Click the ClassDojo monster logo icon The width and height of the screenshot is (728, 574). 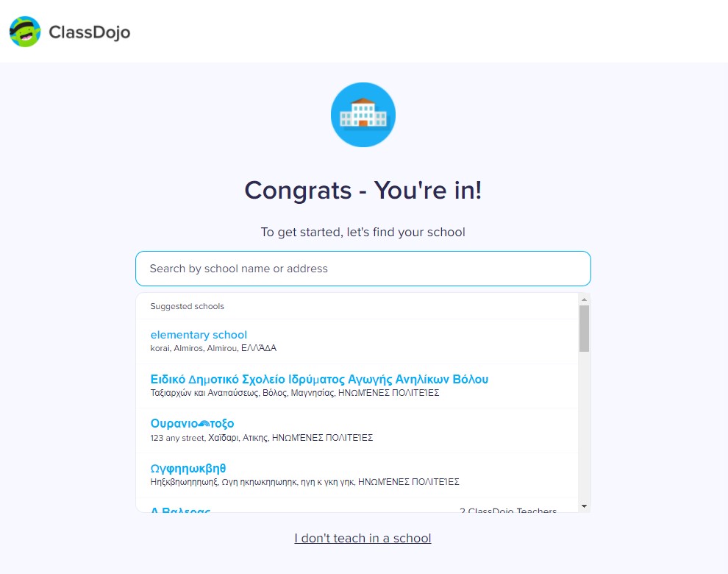click(25, 32)
